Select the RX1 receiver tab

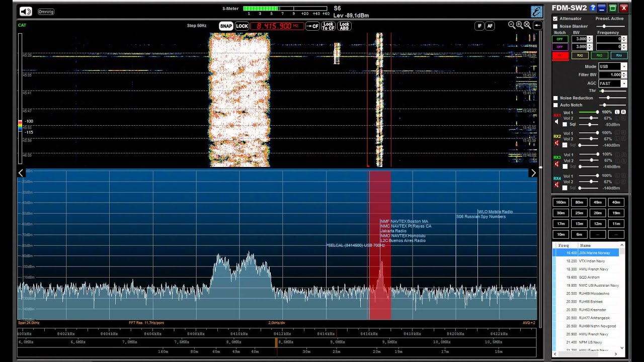[560, 56]
